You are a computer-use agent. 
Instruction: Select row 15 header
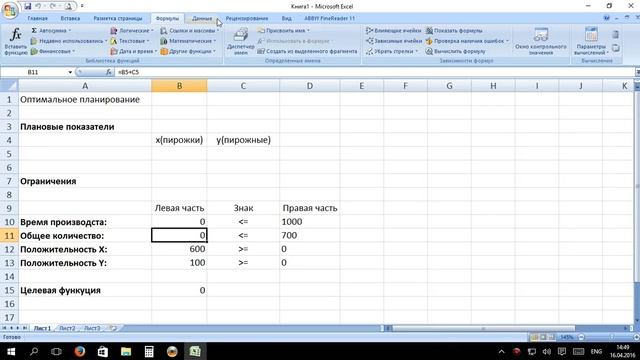[9, 290]
